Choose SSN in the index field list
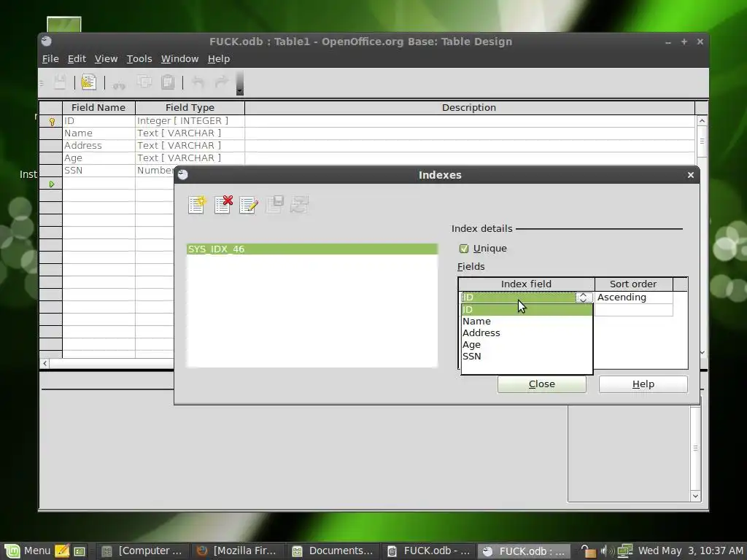 (x=527, y=356)
